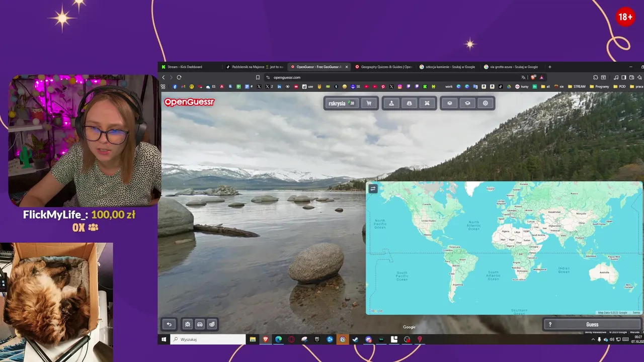Viewport: 644px width, 362px height.
Task: Switch to szkocja kamienie Google search tab
Action: [x=447, y=67]
